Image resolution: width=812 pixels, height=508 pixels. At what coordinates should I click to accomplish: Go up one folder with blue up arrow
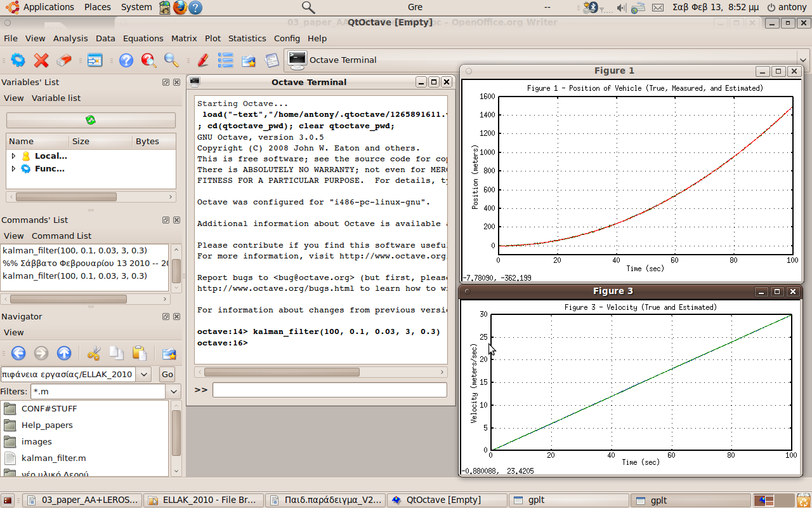coord(64,353)
